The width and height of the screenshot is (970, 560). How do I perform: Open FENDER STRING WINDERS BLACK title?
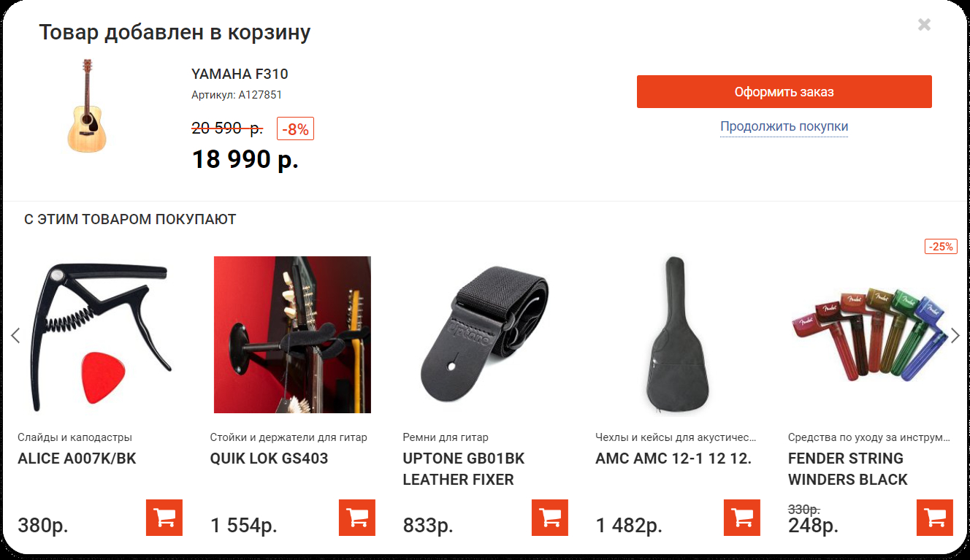[847, 469]
